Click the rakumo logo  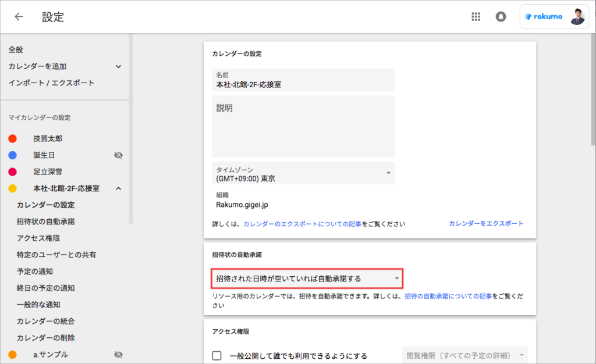point(544,17)
